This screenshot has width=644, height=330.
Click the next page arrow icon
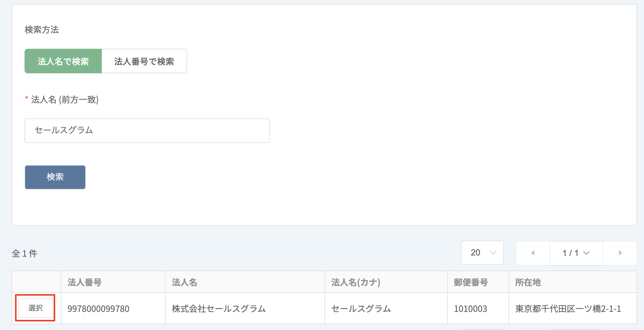coord(620,253)
